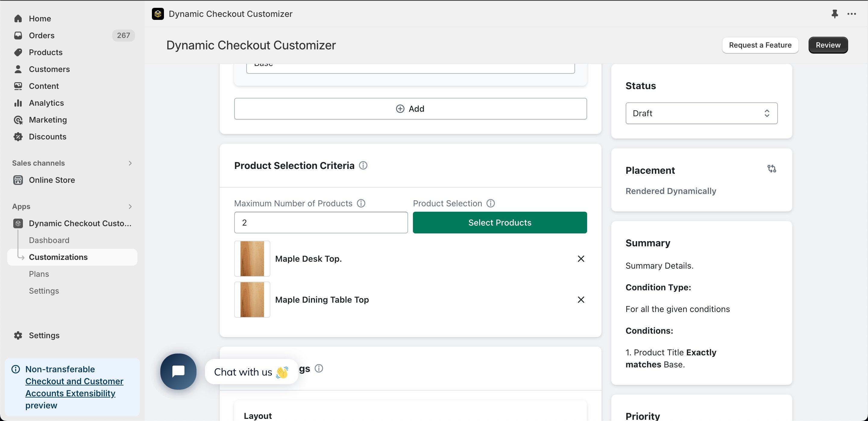868x421 pixels.
Task: Click info icon beside Maximum Number of Products
Action: point(361,203)
